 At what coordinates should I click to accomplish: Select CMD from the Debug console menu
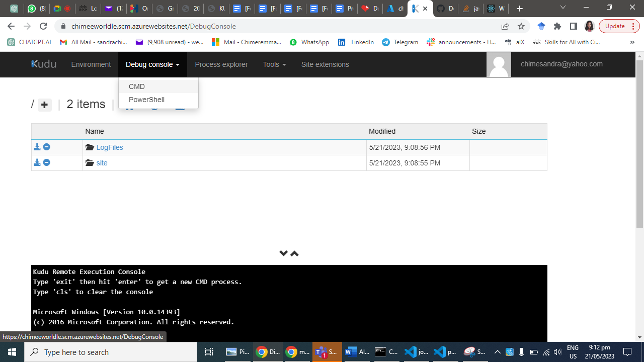[x=158, y=86]
